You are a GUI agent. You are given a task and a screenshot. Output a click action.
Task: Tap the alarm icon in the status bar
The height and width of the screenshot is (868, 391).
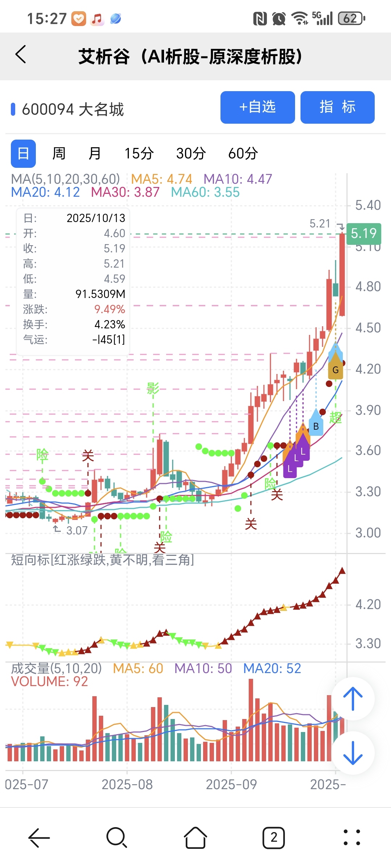click(279, 18)
